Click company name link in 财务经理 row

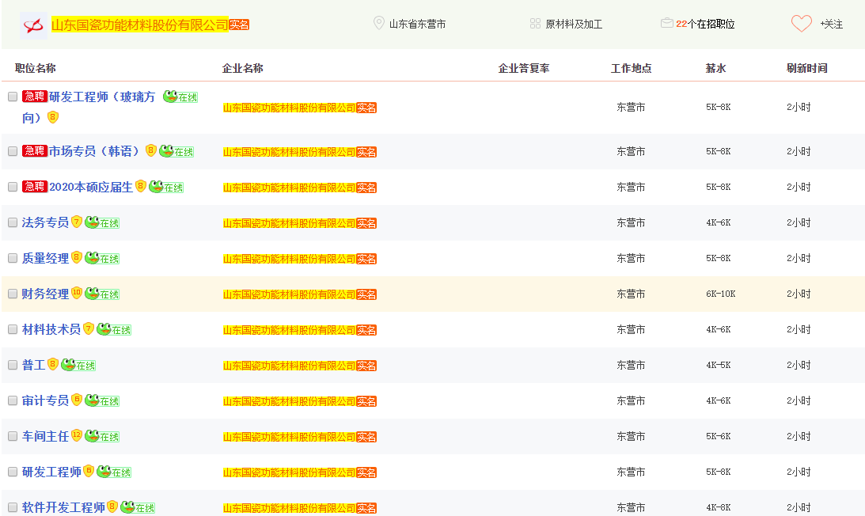(x=289, y=294)
